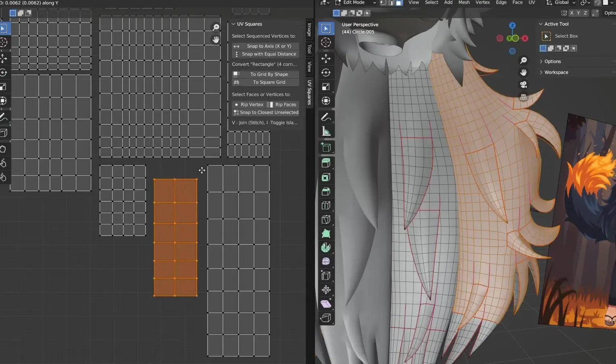Click the blue Z axis gizmo handle

(512, 25)
